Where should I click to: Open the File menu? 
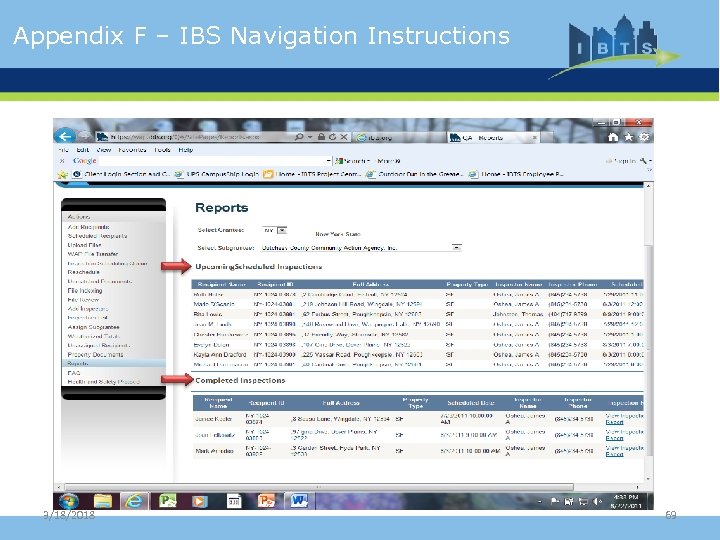click(63, 150)
